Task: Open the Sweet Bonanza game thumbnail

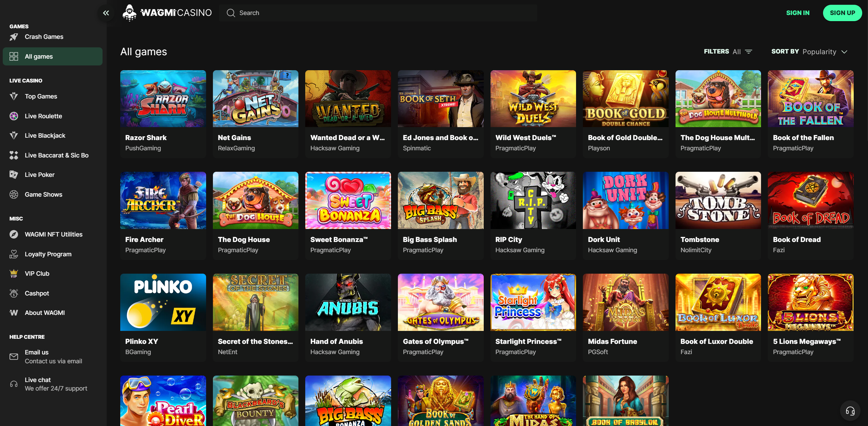Action: click(348, 200)
